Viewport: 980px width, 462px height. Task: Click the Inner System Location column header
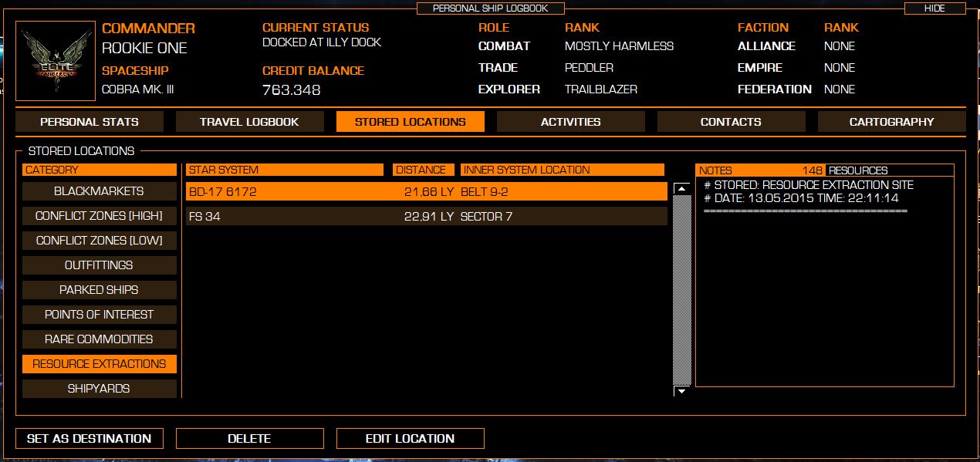click(x=563, y=170)
